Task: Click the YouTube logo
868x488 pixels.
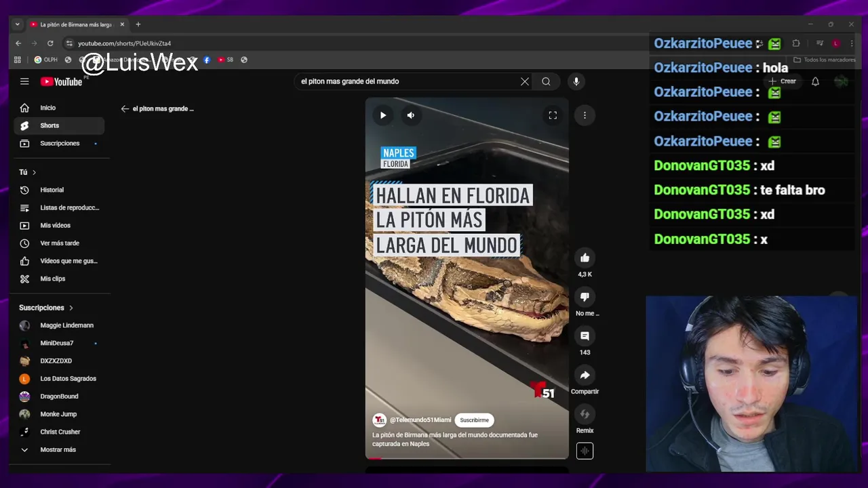Action: [61, 82]
